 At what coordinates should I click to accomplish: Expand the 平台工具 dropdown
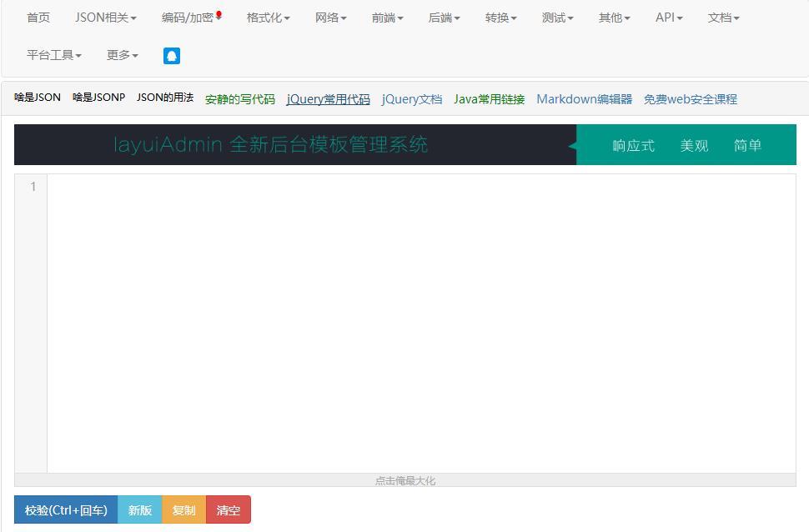[53, 55]
